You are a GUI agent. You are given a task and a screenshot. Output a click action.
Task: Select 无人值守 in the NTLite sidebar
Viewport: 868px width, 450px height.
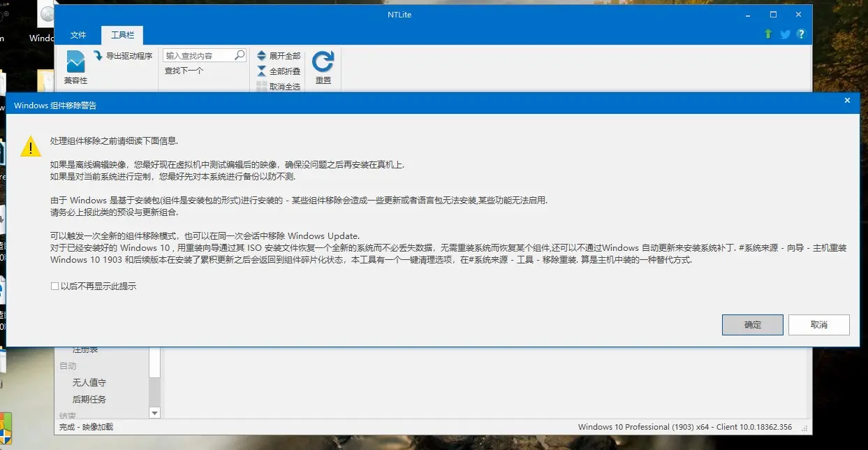point(89,383)
